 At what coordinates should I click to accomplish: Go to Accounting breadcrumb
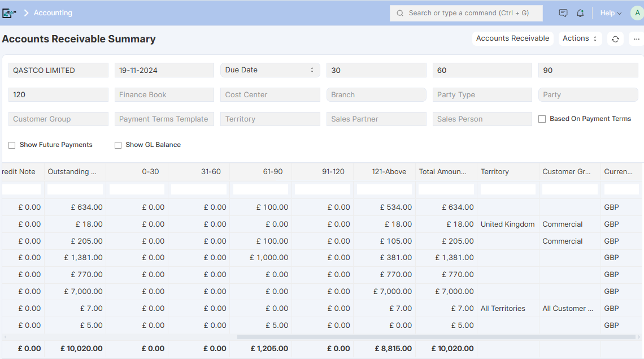(x=53, y=13)
